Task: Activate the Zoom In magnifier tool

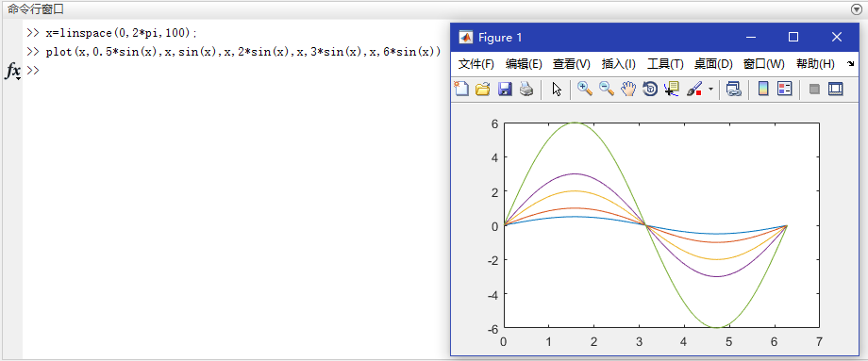Action: point(585,89)
